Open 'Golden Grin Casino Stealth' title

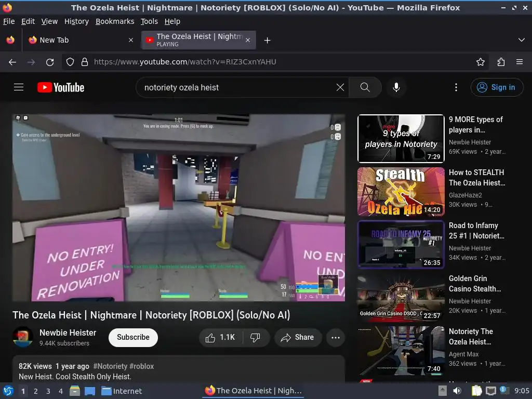tap(475, 284)
